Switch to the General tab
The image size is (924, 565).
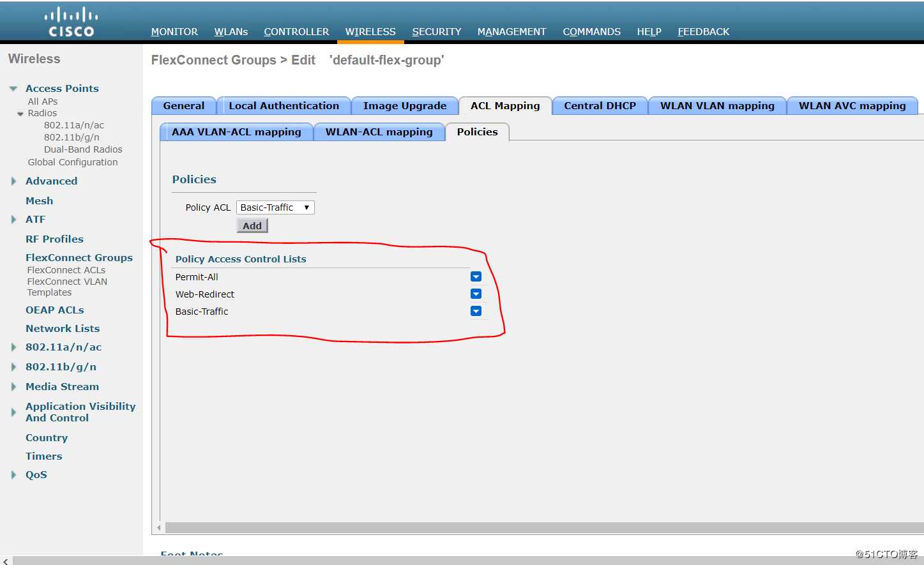pos(184,106)
